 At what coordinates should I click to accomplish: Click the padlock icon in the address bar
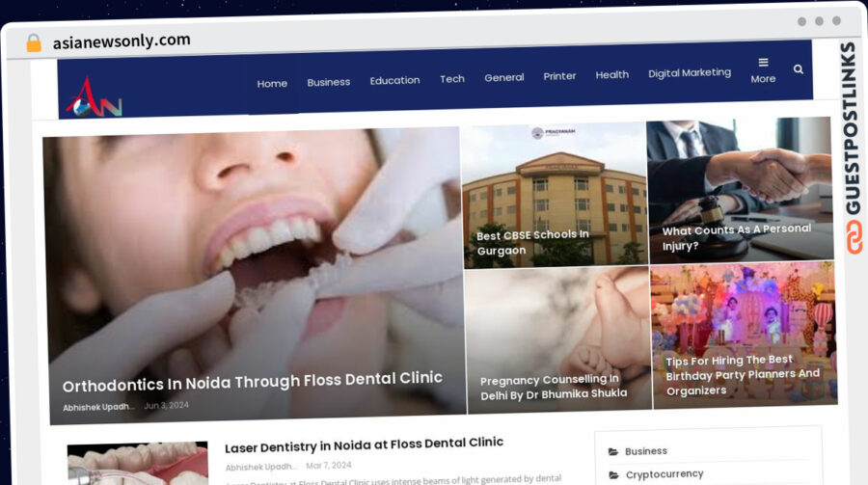(x=34, y=42)
